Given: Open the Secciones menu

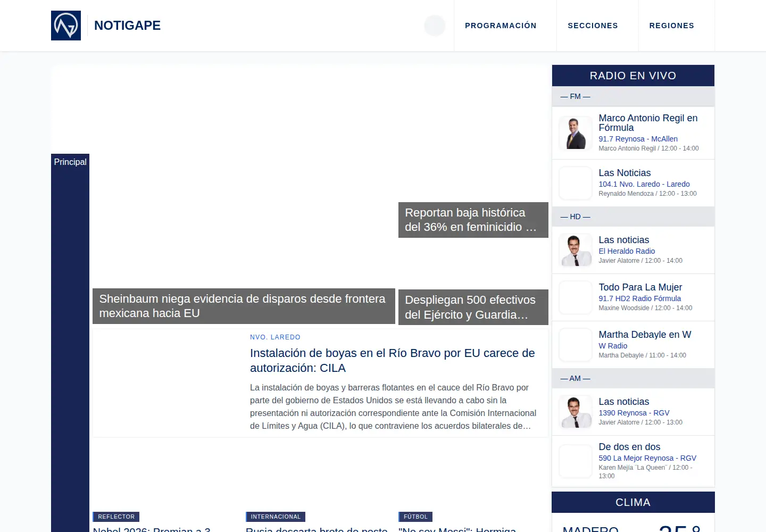Looking at the screenshot, I should tap(593, 26).
